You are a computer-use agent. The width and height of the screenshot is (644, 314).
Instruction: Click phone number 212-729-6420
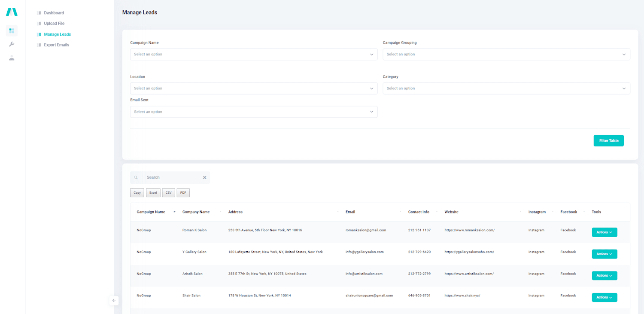(x=419, y=252)
